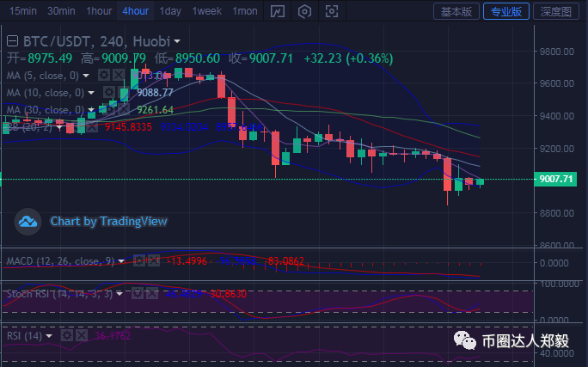Remove the Stoch RSI indicator
This screenshot has width=588, height=367.
tap(152, 294)
